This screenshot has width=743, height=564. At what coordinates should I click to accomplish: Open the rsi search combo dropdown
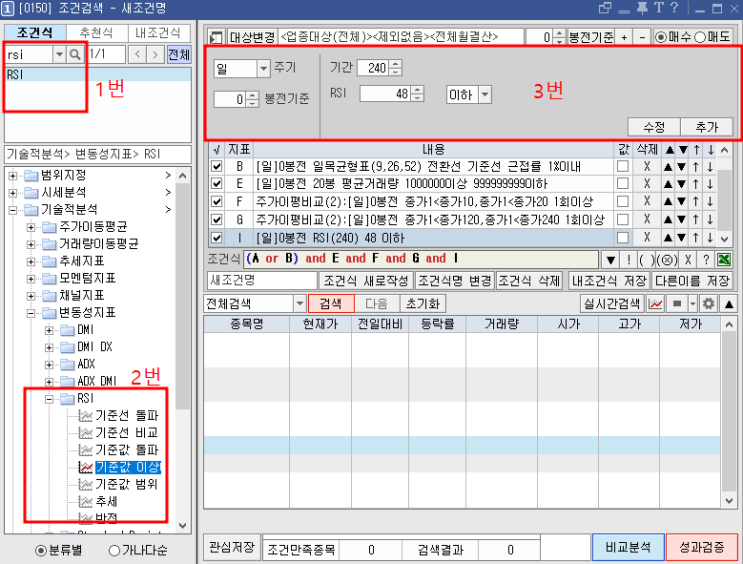59,55
